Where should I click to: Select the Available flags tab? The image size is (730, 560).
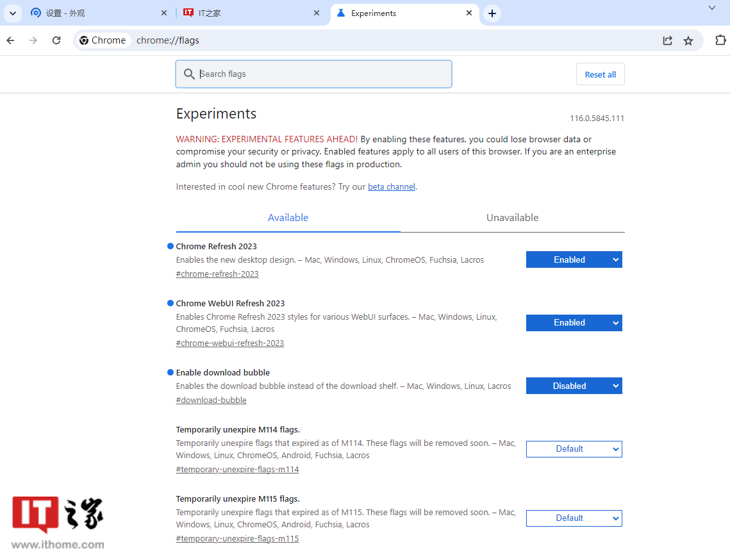tap(288, 218)
